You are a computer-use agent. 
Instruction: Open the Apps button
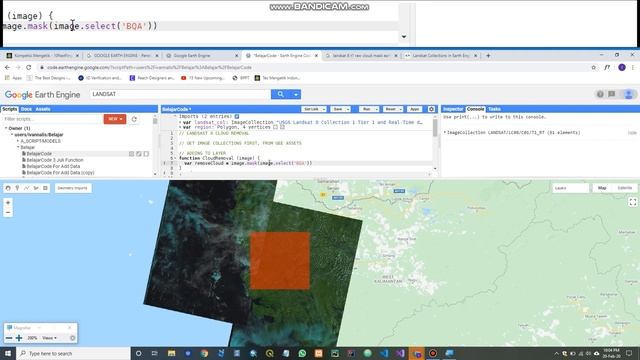414,109
